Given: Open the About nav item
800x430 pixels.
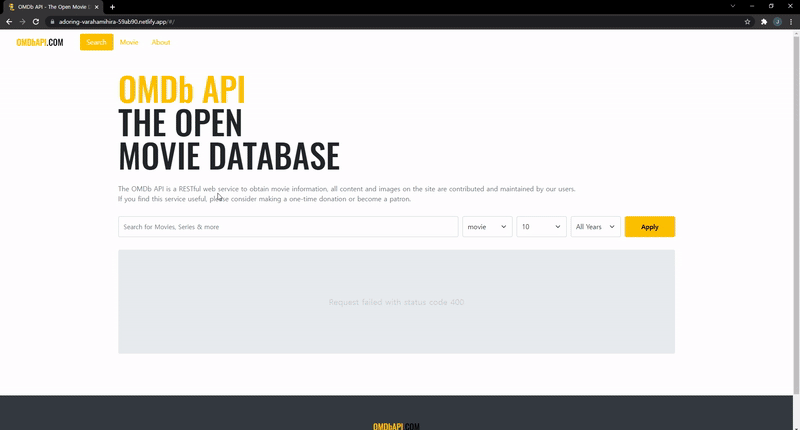Looking at the screenshot, I should [x=161, y=42].
